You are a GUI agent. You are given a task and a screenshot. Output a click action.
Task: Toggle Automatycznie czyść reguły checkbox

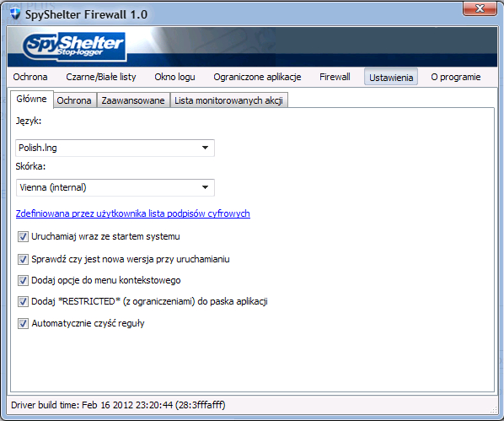click(x=23, y=323)
